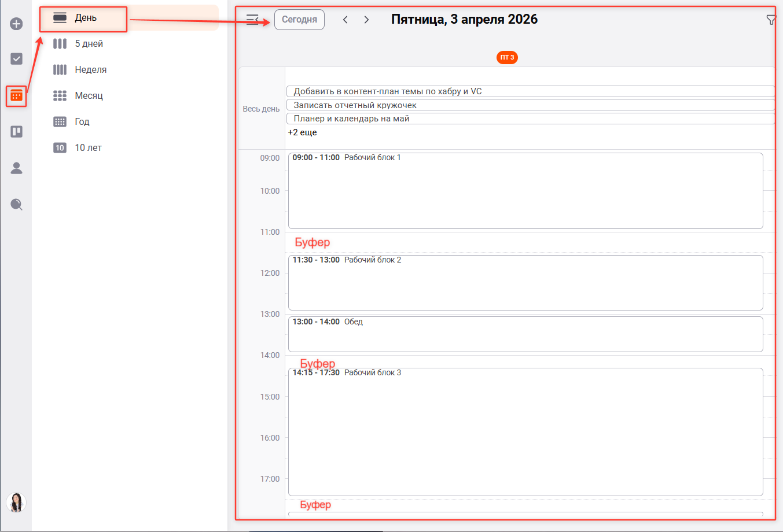This screenshot has width=783, height=532.
Task: Click the plus add icon in sidebar
Action: (x=16, y=24)
